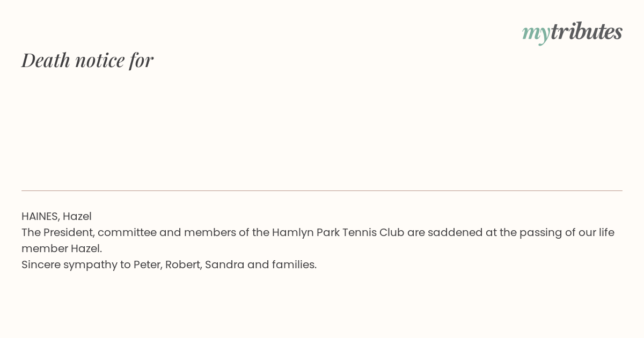The height and width of the screenshot is (338, 644).
Task: Click the gray 'tributes' part of logo
Action: [x=586, y=31]
